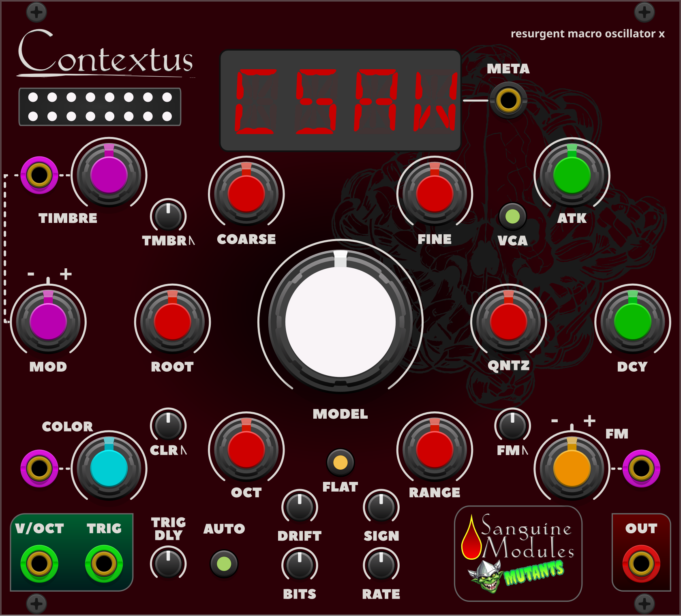Click the TIMBRE CV input jack
681x616 pixels.
click(39, 175)
